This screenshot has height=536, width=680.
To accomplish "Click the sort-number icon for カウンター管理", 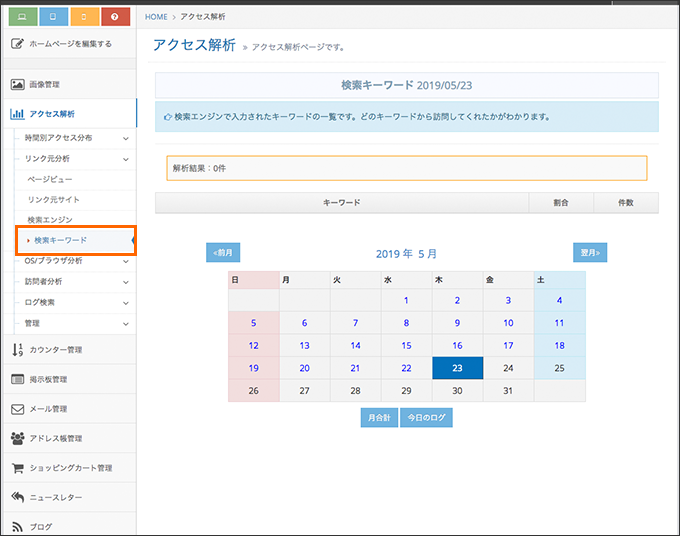I will 17,350.
